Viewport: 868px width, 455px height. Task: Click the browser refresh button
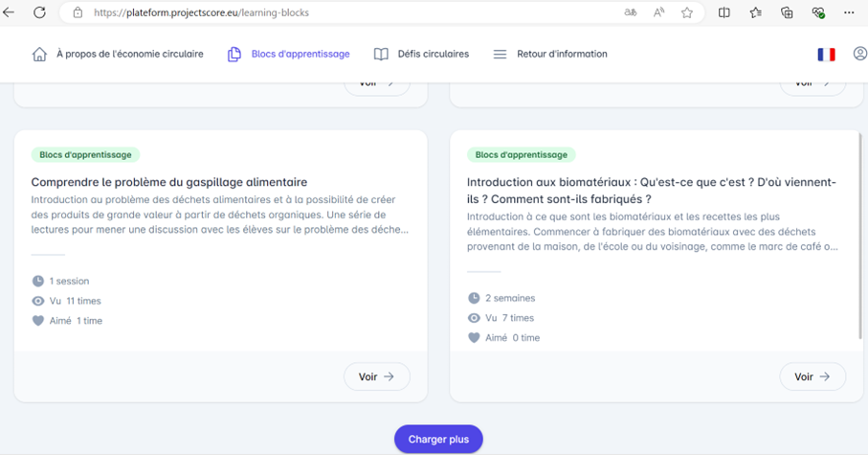pos(39,12)
